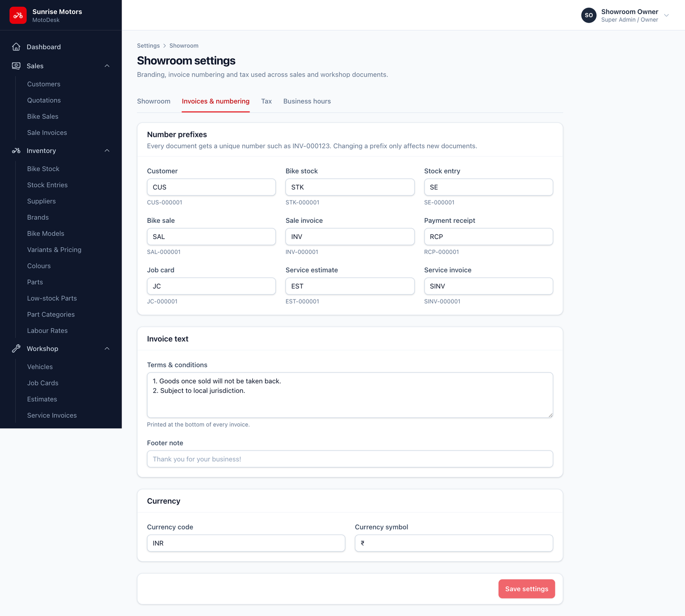Open Parts in the sidebar
Image resolution: width=685 pixels, height=616 pixels.
(35, 282)
